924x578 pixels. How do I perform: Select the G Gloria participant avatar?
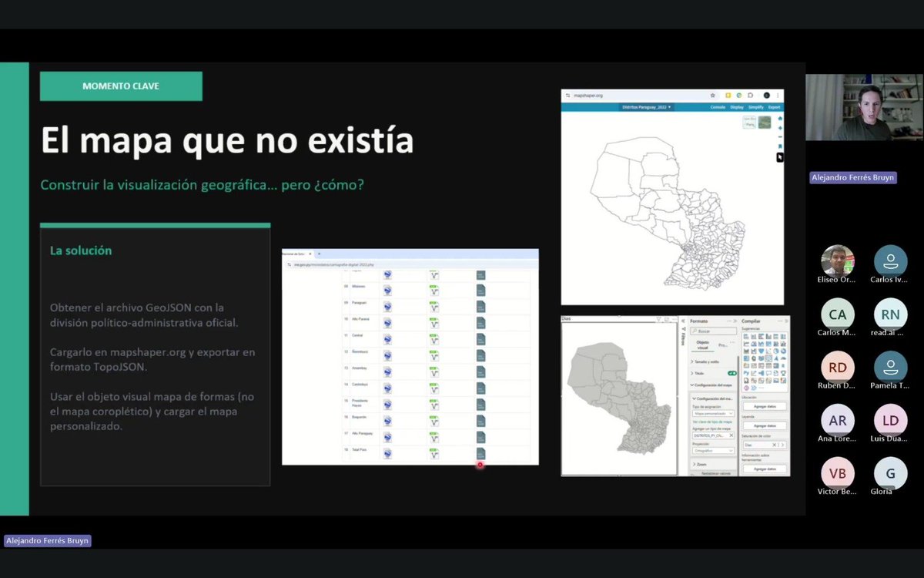[890, 473]
